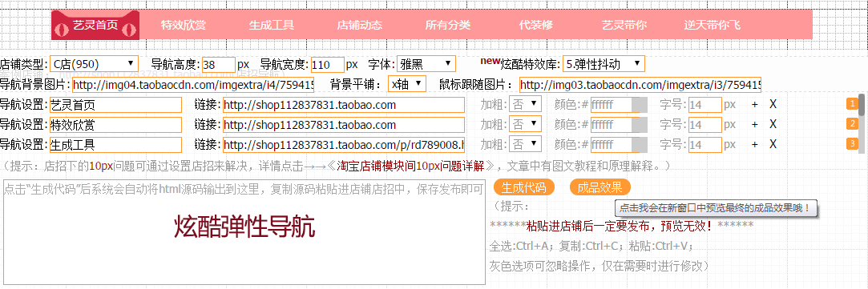Open the 逆天带你飞 navigation item
This screenshot has height=289, width=868.
[712, 25]
